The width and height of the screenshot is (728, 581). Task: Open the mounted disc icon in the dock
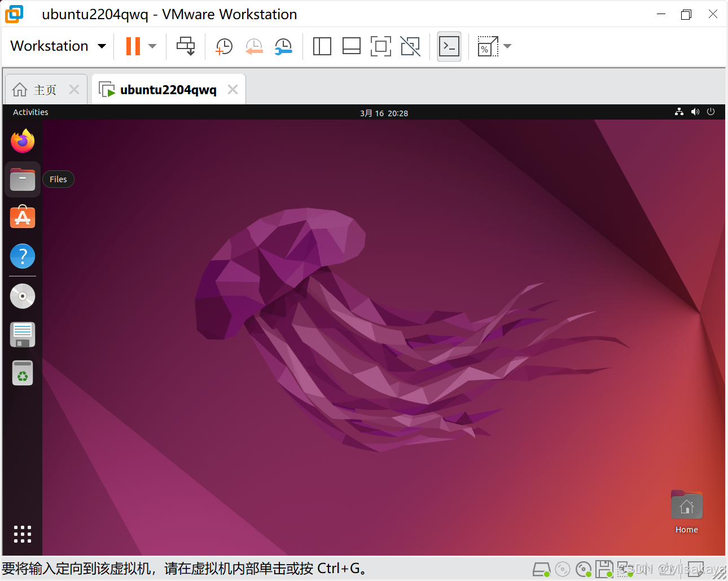(x=23, y=296)
